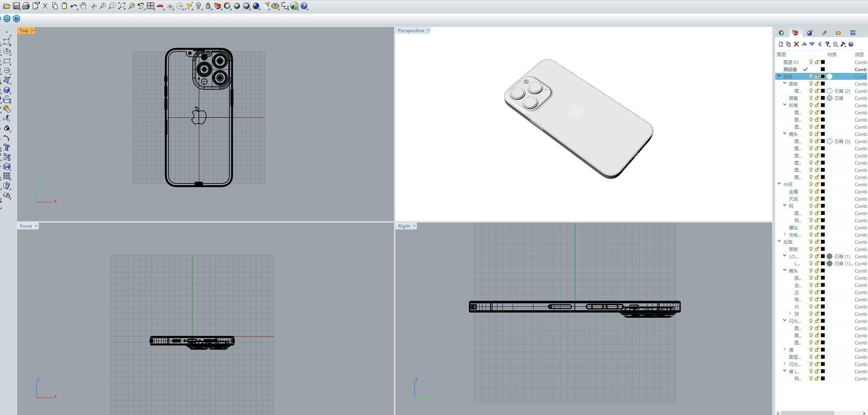This screenshot has height=415, width=868.
Task: Select the Text tool in left toolbar
Action: [x=7, y=148]
